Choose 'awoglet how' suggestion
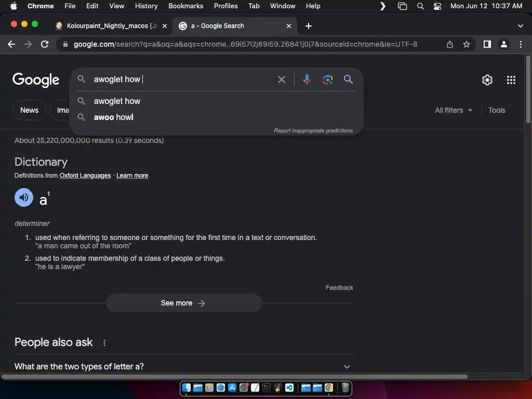 coord(216,101)
